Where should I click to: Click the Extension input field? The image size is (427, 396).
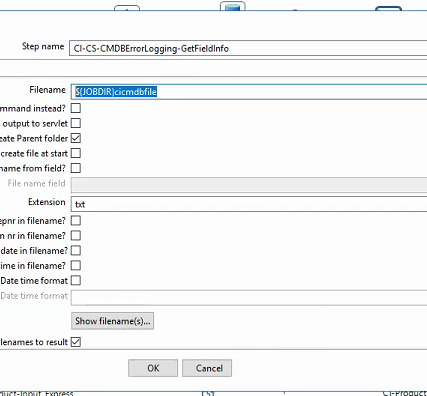tap(249, 204)
